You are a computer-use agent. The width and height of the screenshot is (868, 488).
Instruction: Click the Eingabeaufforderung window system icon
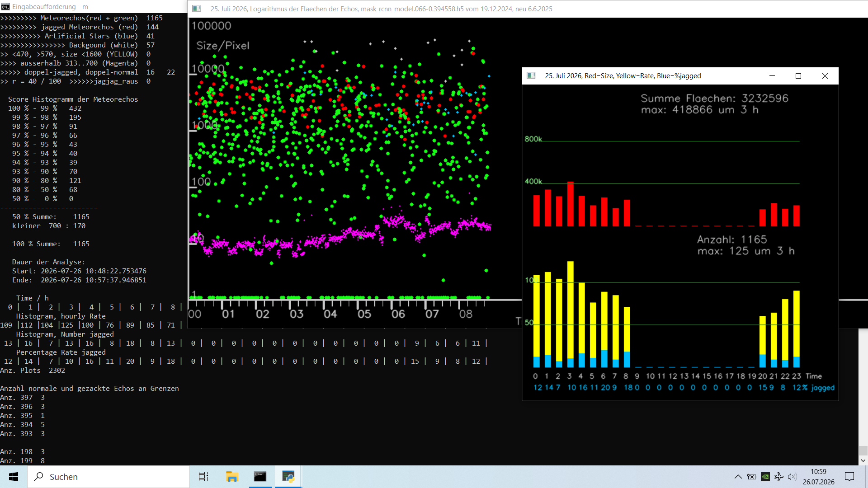[5, 7]
